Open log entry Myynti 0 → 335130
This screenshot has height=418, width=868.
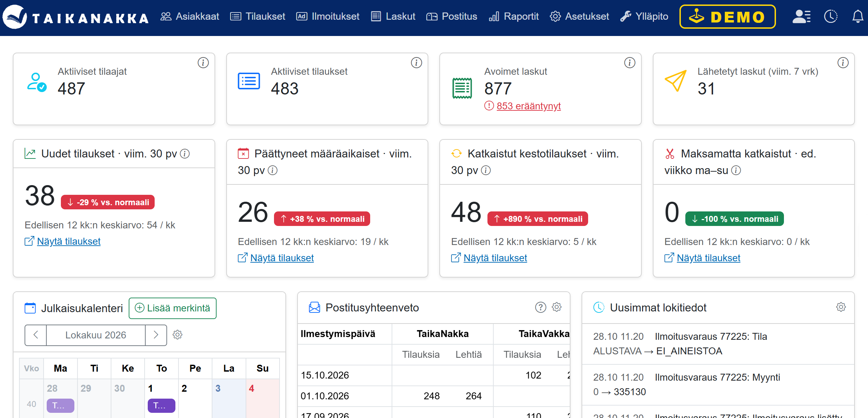pyautogui.click(x=718, y=384)
